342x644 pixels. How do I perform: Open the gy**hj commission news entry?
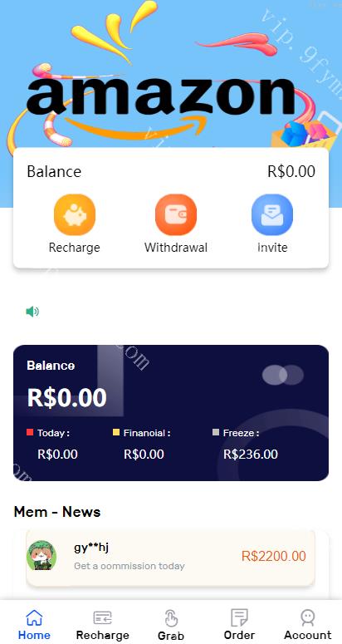pyautogui.click(x=171, y=557)
